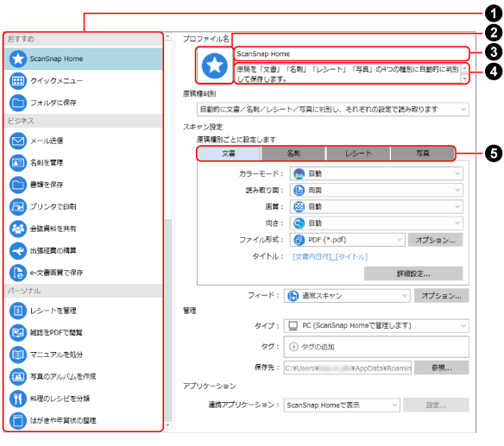The height and width of the screenshot is (446, 504).
Task: Click the フォルダに保存 folder icon
Action: point(17,103)
